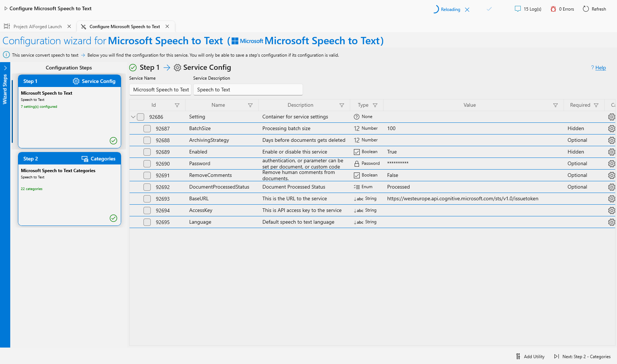Select checkbox for BatchSize row 92687
This screenshot has width=617, height=364.
point(147,129)
